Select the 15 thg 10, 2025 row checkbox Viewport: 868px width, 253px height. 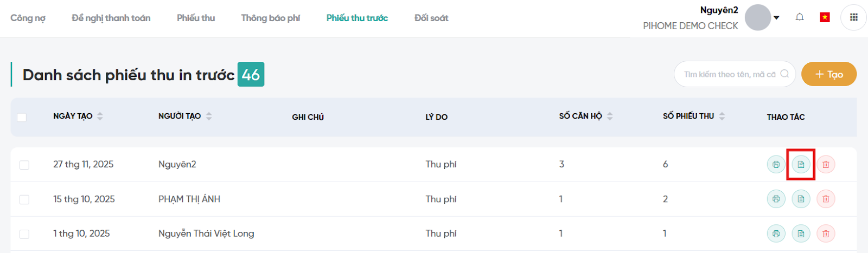click(24, 199)
